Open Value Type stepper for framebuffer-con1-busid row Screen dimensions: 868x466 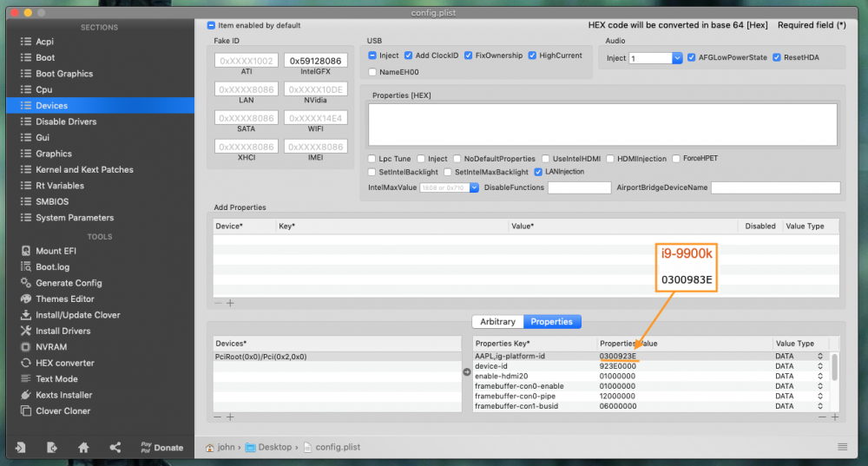(820, 406)
